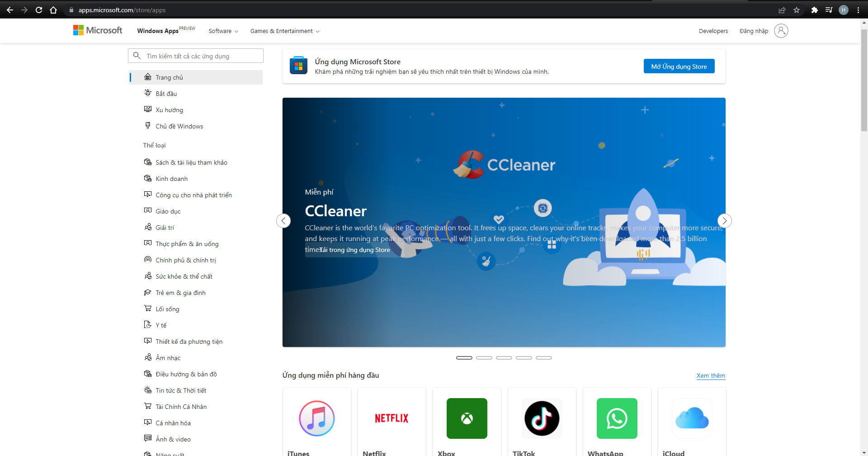Open Chủ đề Windows sidebar item
Viewport: 868px width, 456px height.
coord(196,126)
